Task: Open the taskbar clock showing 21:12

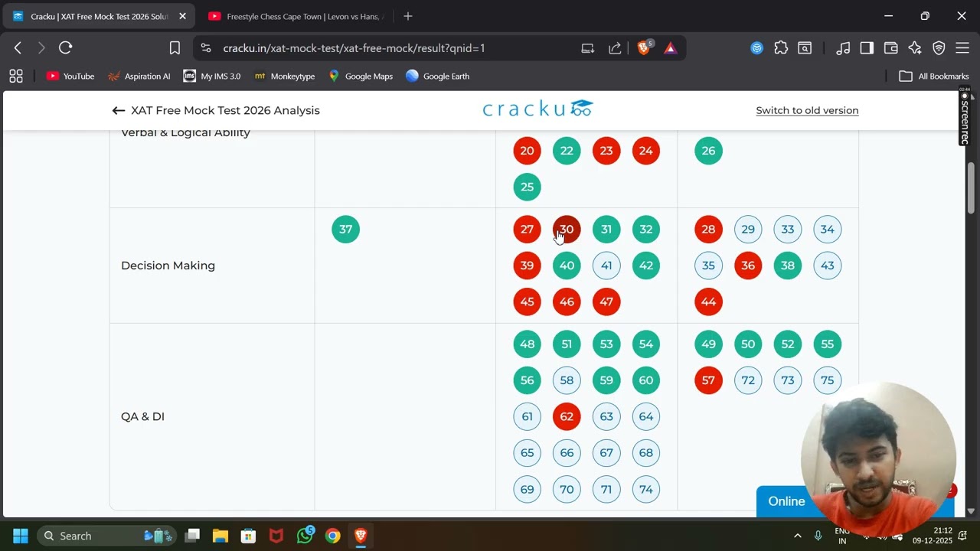Action: click(x=932, y=536)
